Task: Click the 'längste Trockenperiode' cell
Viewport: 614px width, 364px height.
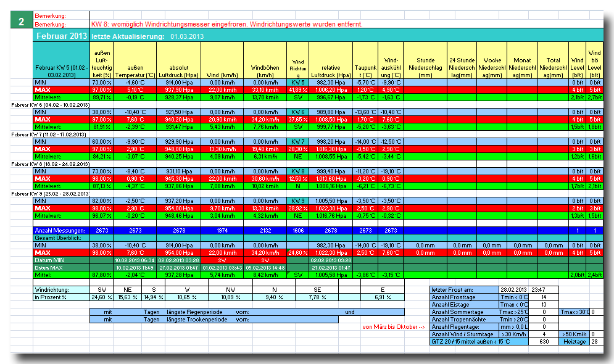Action: pyautogui.click(x=197, y=320)
